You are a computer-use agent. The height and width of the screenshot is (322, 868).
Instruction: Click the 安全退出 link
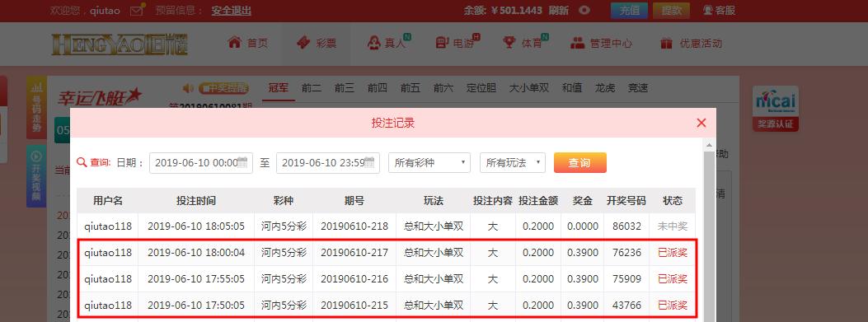point(232,11)
